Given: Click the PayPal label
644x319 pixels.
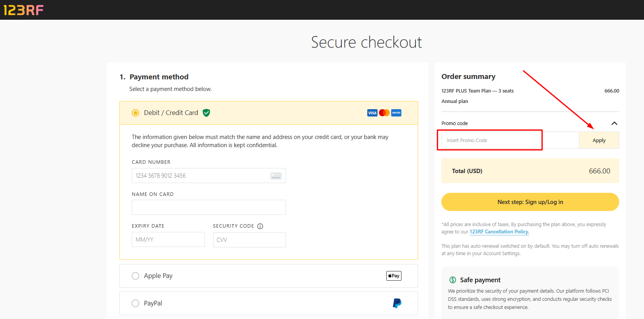Looking at the screenshot, I should pyautogui.click(x=153, y=303).
